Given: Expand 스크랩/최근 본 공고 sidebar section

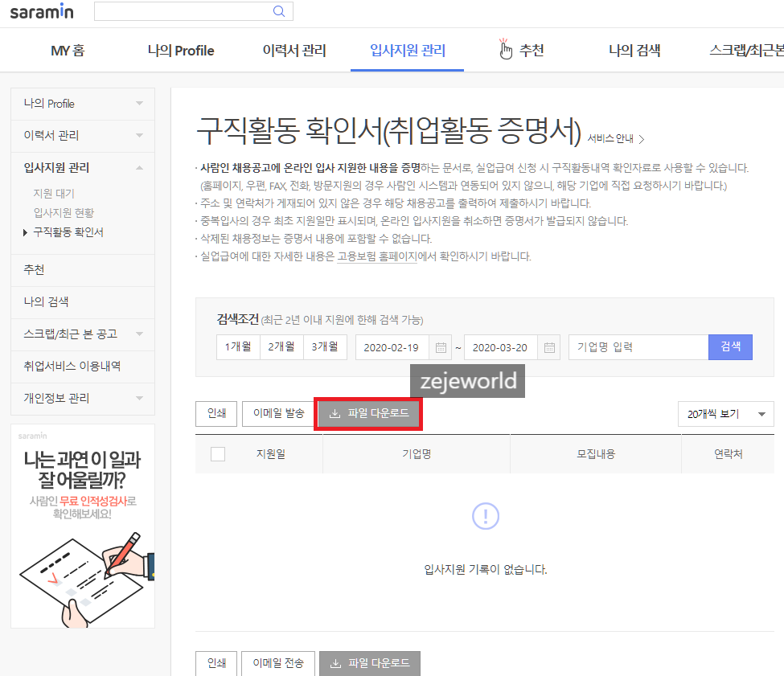Looking at the screenshot, I should tap(139, 334).
